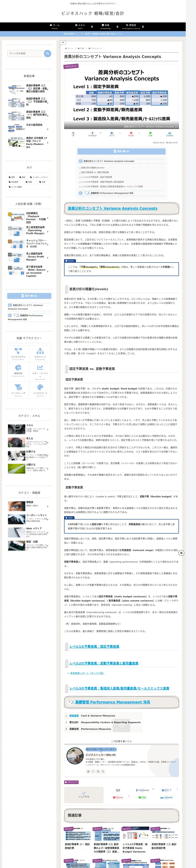Open the マーケティング subcategory tile
Viewport: 196px width, 868px height.
tap(18, 390)
